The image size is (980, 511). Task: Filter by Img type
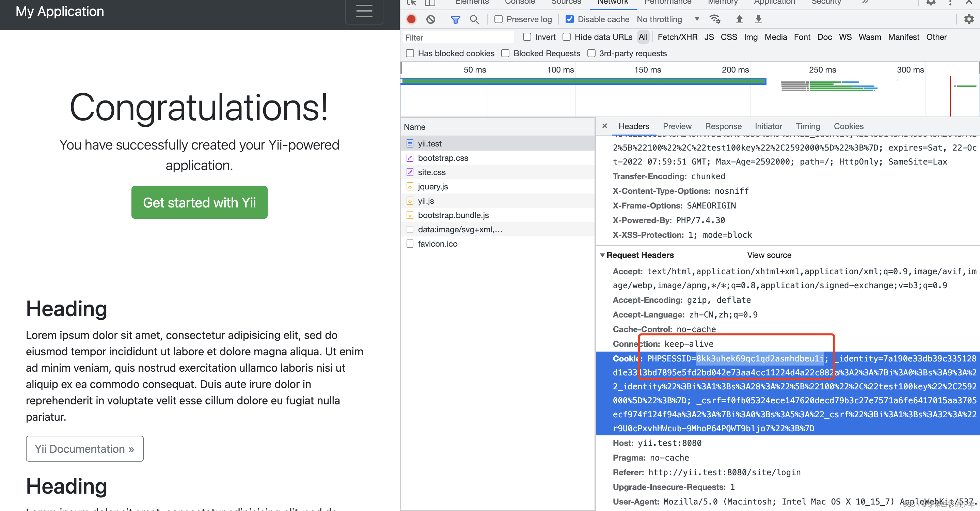(x=750, y=37)
